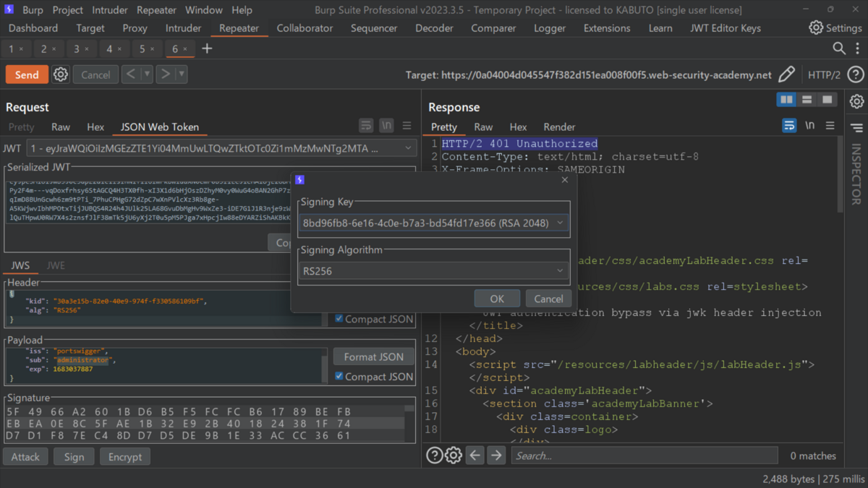Select the single-pane response layout icon
The height and width of the screenshot is (488, 868).
[825, 99]
